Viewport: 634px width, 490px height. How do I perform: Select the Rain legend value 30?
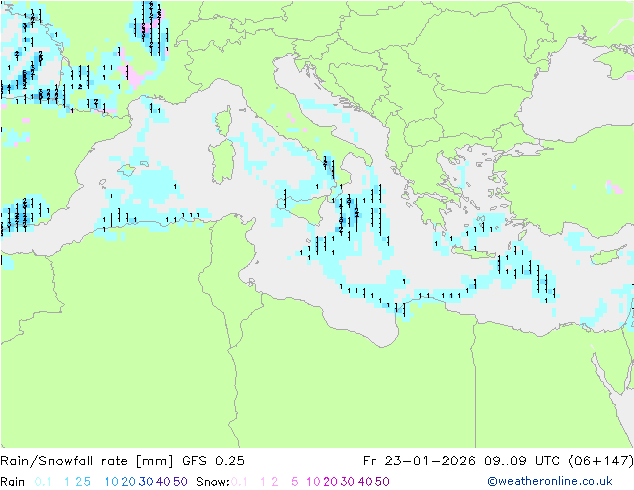146,482
